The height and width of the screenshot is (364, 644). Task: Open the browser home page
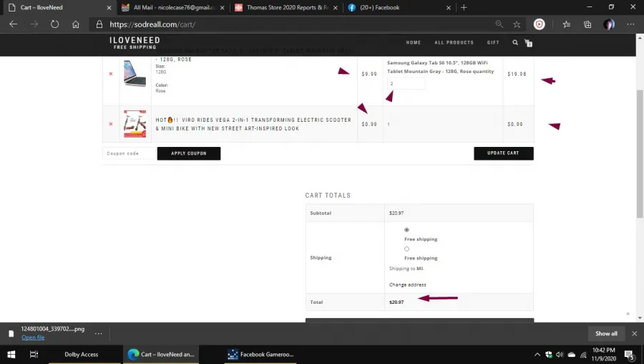coord(76,24)
